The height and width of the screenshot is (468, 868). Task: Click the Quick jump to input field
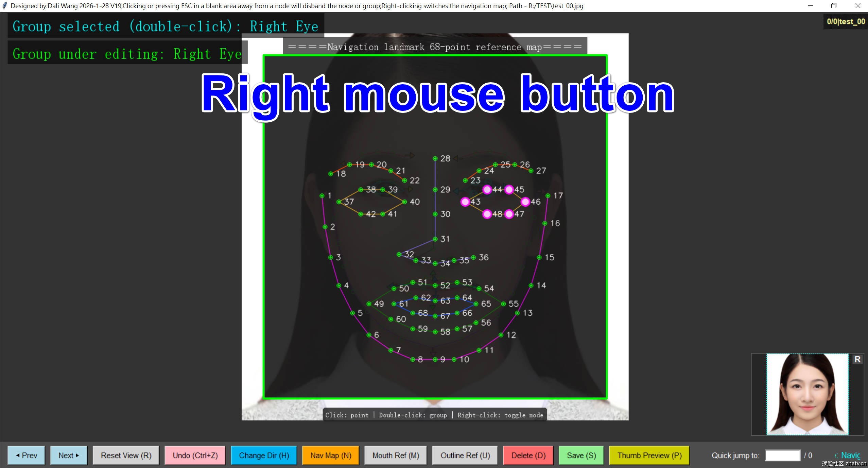782,455
